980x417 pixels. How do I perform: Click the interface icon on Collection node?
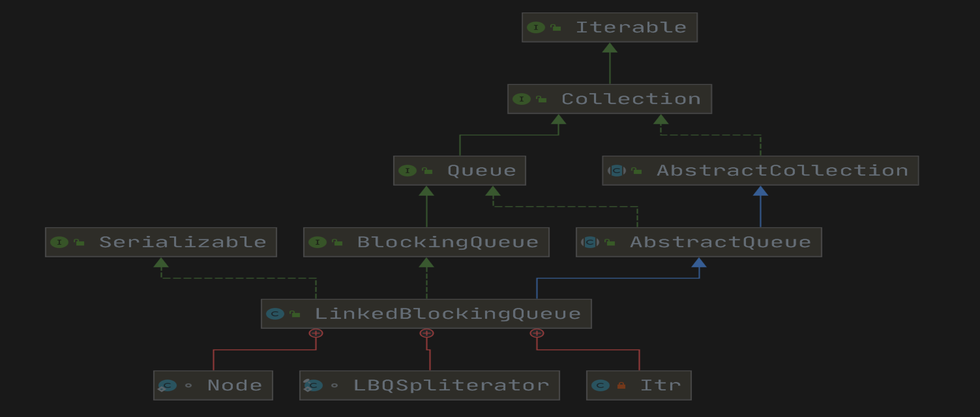pos(521,99)
